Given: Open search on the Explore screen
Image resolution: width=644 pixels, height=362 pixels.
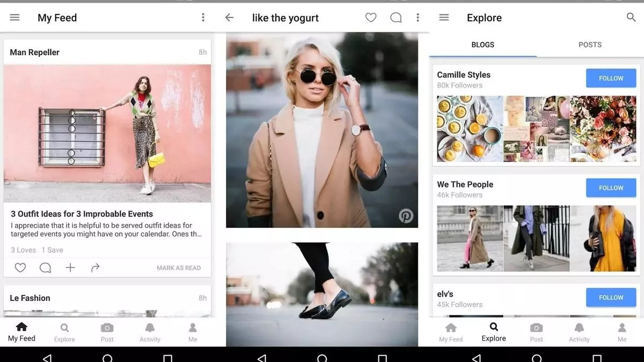Looking at the screenshot, I should click(x=631, y=18).
